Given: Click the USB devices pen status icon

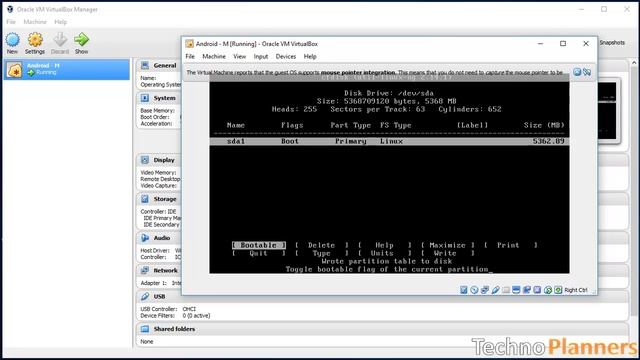Looking at the screenshot, I should [496, 290].
